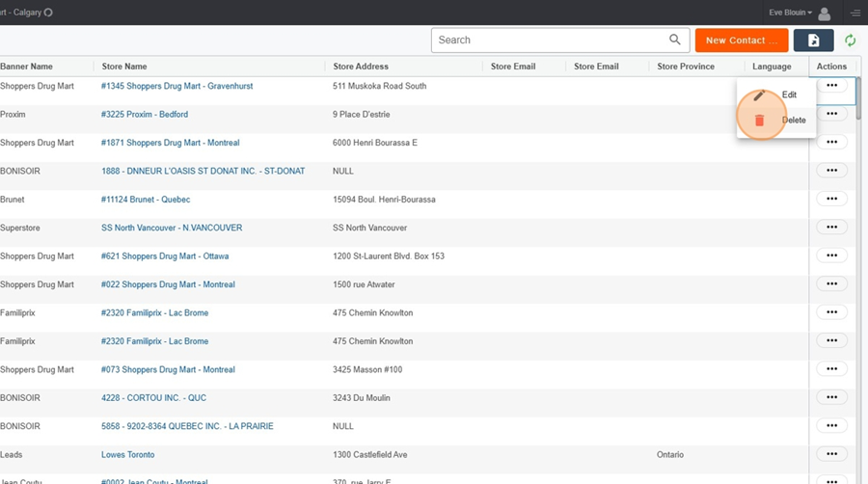Open #1345 Shoppers Drug Mart - Gravenhurst link
The image size is (868, 484).
click(176, 86)
